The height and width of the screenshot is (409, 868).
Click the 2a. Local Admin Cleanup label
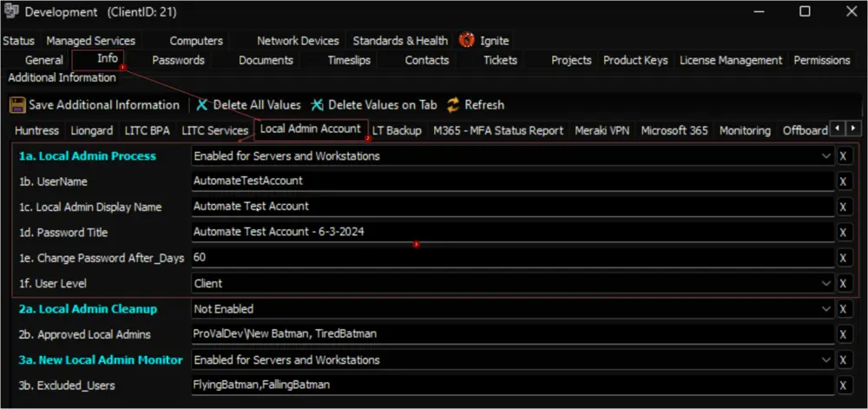[x=88, y=309]
